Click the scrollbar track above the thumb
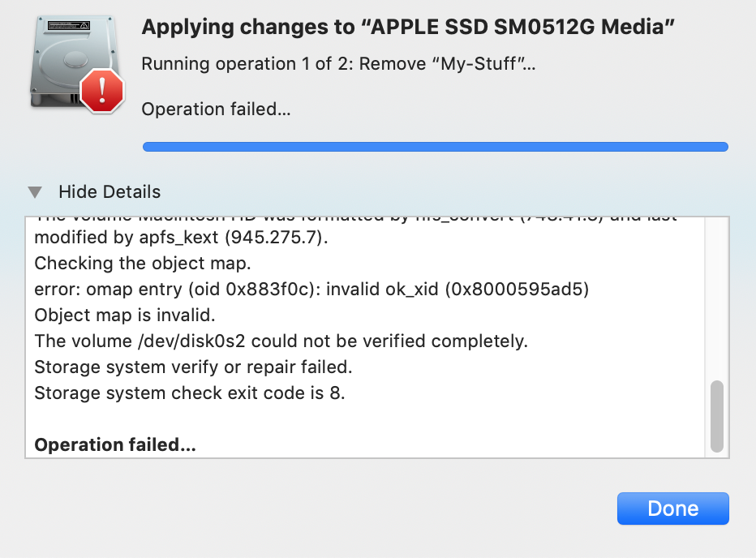The image size is (756, 558). tap(717, 299)
